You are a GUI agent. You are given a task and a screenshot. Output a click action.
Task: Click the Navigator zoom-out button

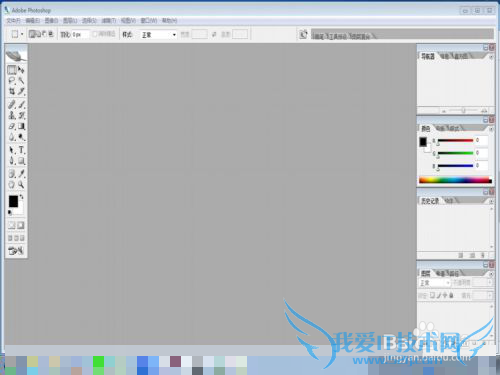[444, 111]
